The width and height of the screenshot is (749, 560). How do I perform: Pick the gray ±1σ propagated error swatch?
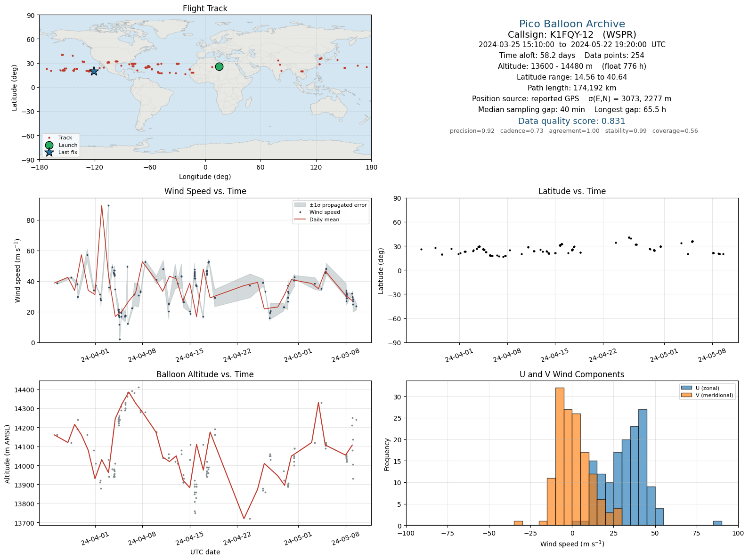click(300, 205)
